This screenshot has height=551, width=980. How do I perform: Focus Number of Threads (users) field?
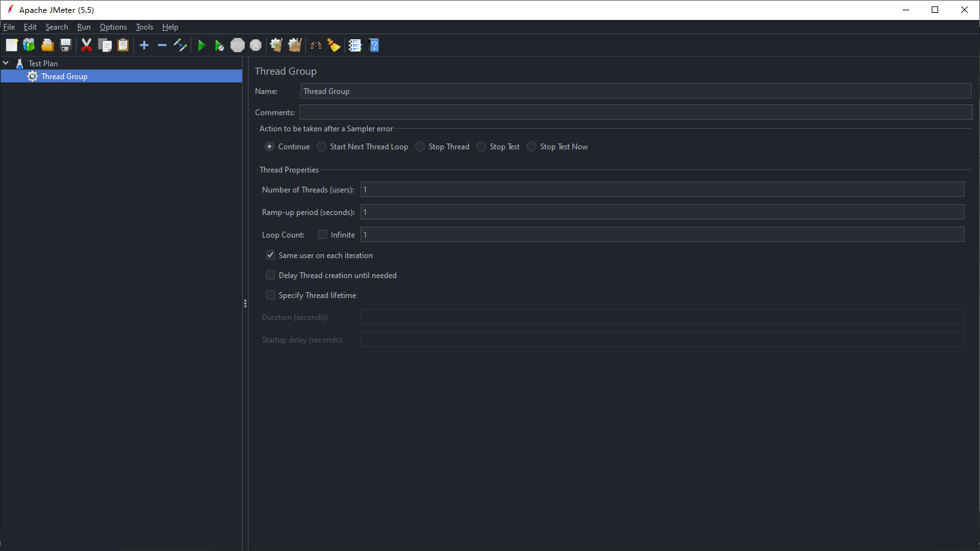662,189
